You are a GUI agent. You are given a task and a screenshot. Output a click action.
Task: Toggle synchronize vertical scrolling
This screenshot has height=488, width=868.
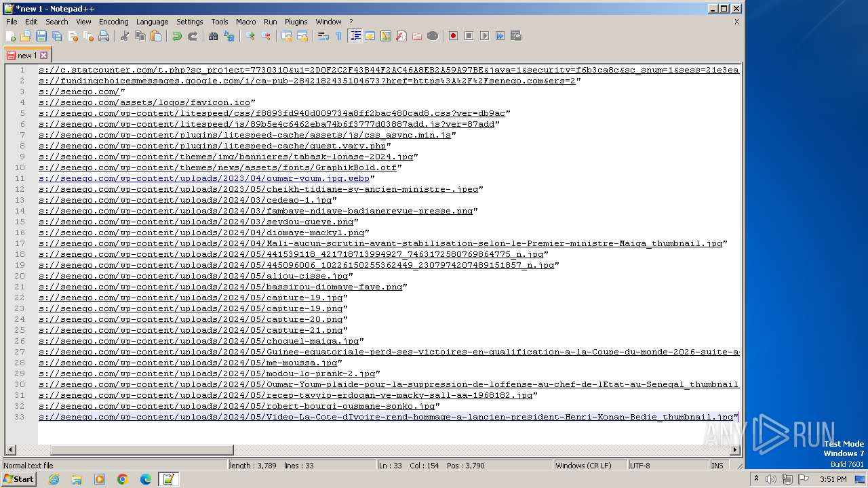287,36
